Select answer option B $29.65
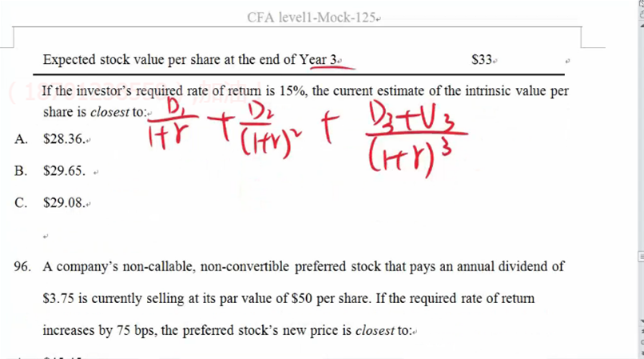Screen dimensions: 644x359 point(64,170)
